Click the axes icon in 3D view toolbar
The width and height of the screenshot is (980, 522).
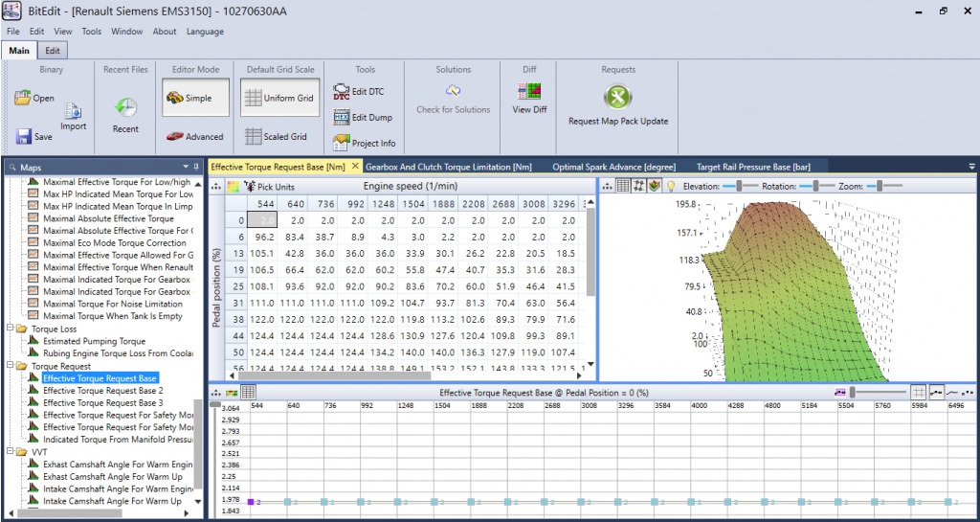coord(638,187)
